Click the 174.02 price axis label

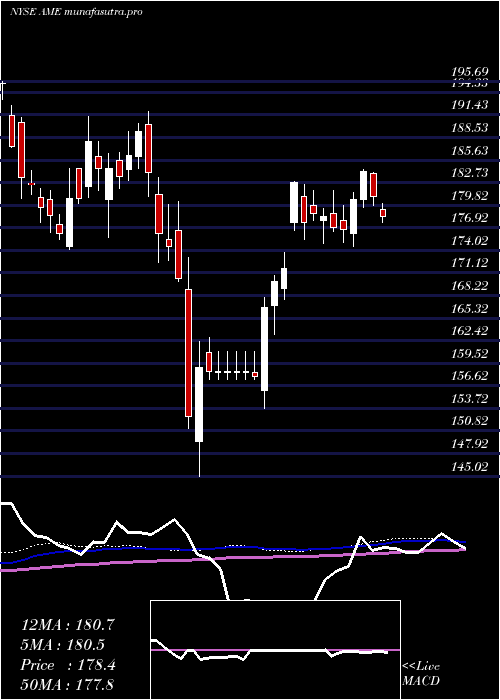469,241
